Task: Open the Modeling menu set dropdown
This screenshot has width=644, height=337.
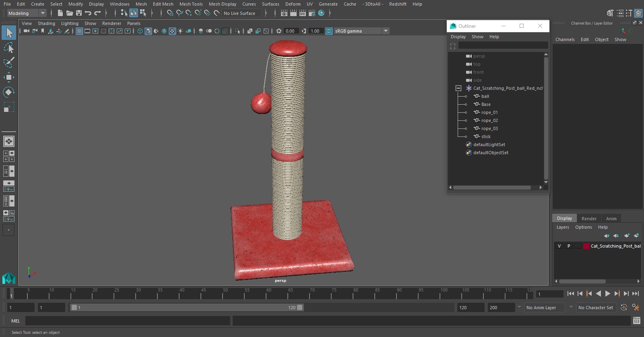Action: [27, 13]
